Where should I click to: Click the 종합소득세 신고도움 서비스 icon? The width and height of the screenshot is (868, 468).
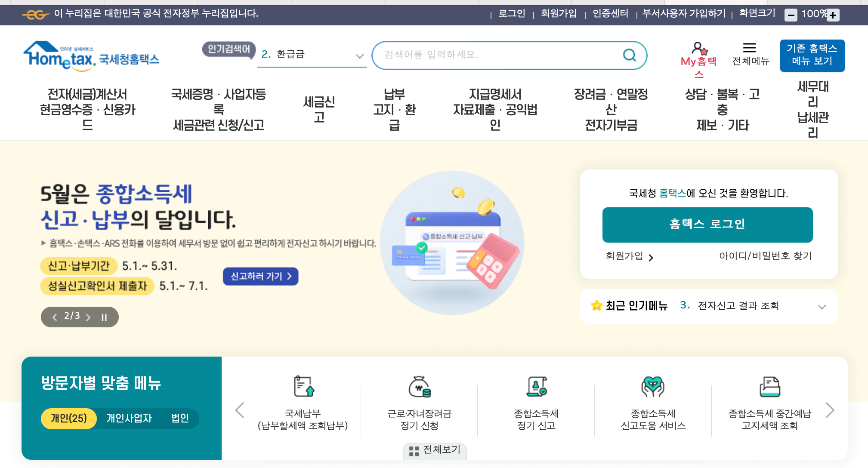[x=652, y=387]
